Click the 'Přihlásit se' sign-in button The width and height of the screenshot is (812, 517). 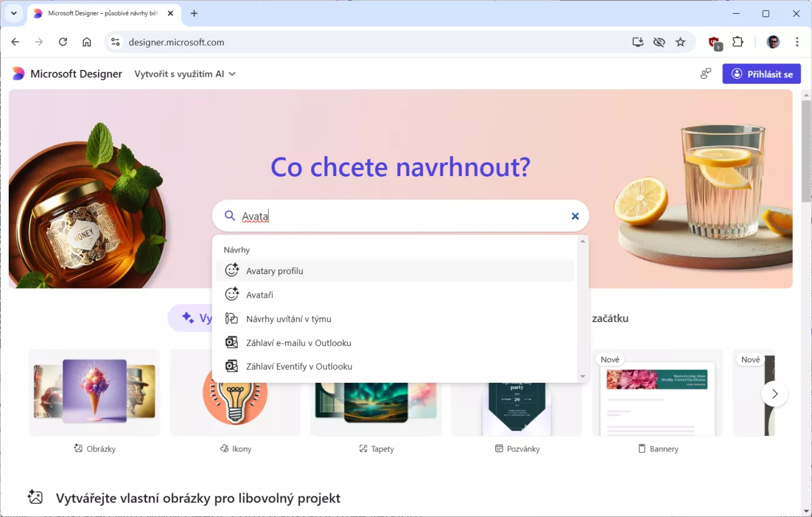[x=761, y=74]
